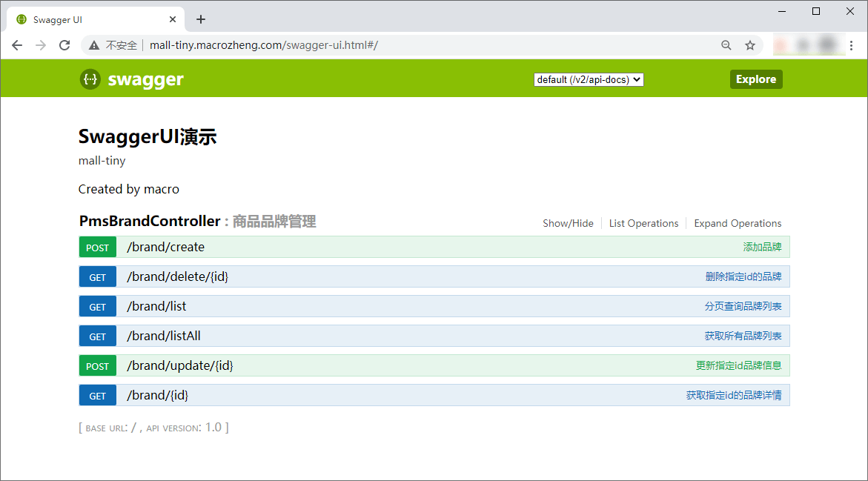Click List Operations link
The width and height of the screenshot is (868, 481).
click(643, 223)
